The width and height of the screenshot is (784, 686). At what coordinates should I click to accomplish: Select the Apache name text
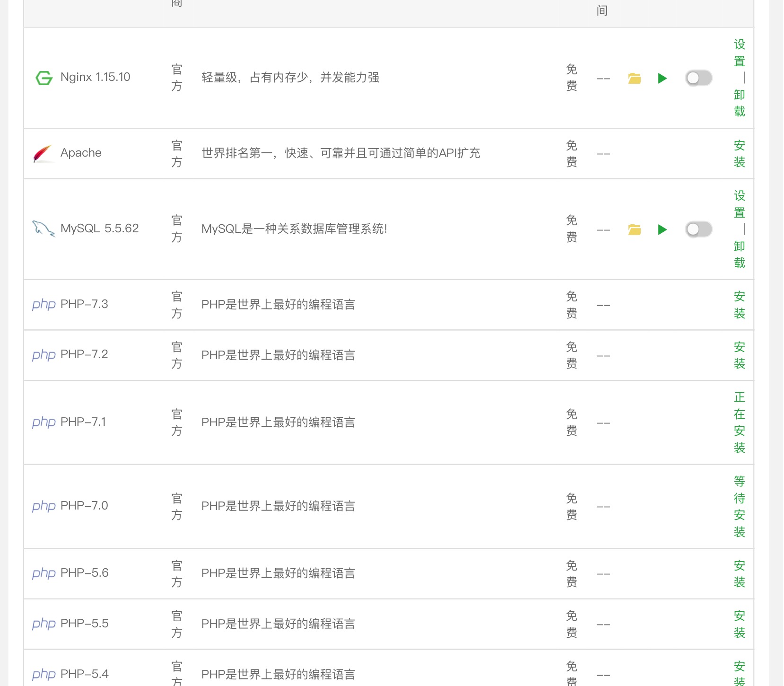81,153
